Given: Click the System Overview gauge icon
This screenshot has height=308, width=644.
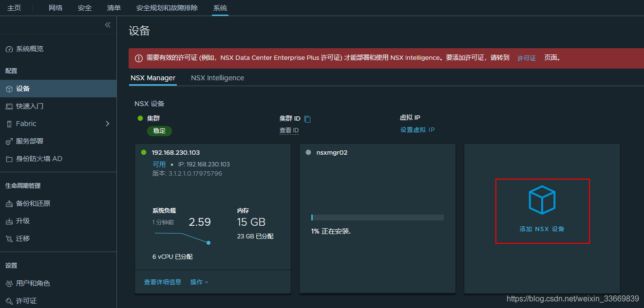Looking at the screenshot, I should click(x=9, y=49).
